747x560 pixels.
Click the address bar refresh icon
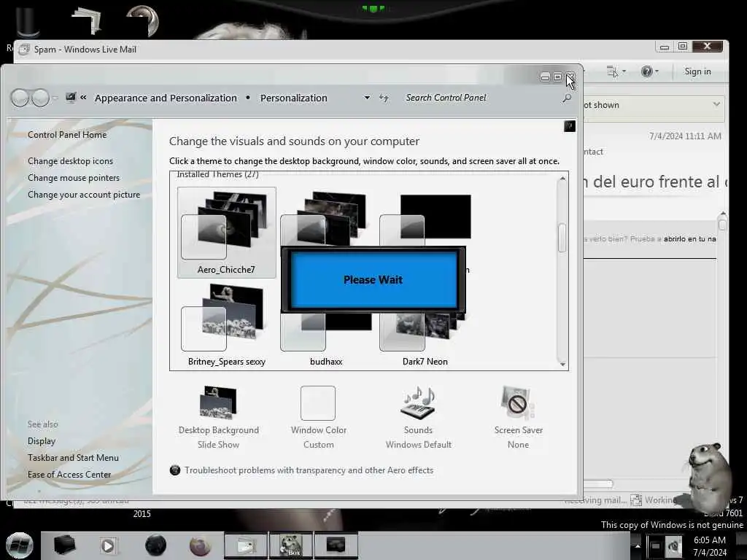[x=384, y=98]
